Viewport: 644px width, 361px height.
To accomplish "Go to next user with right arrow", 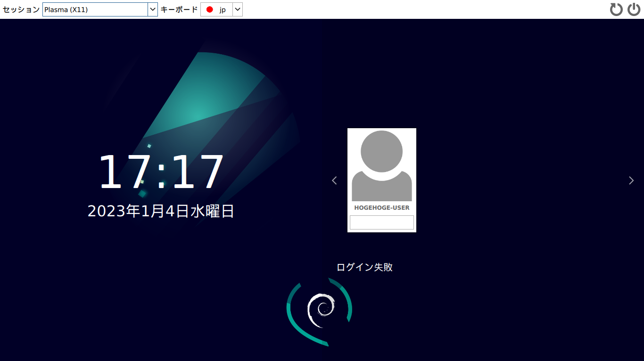I will tap(631, 180).
